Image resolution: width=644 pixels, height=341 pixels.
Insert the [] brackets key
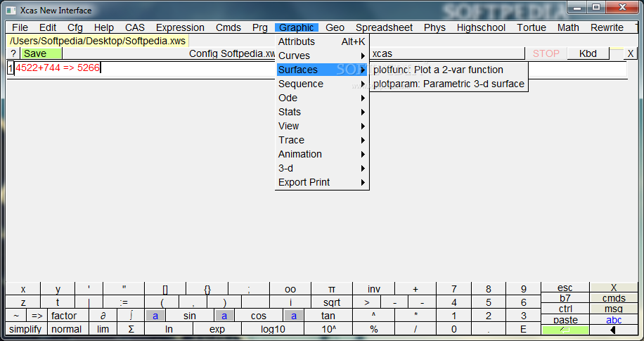tap(165, 289)
